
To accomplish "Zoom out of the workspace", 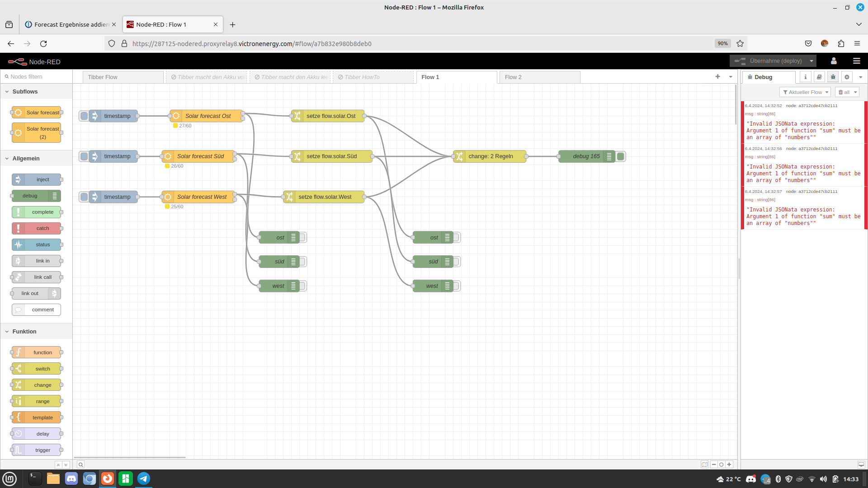I will click(714, 465).
